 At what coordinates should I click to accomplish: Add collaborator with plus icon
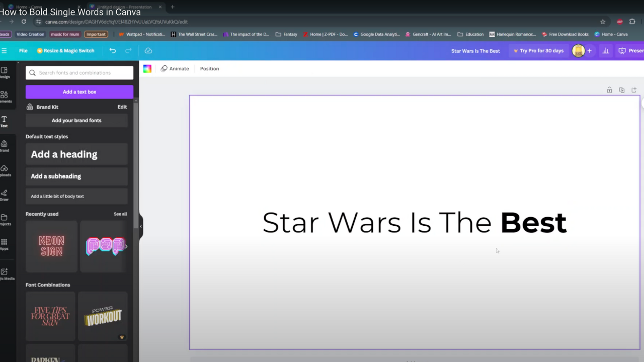[590, 51]
